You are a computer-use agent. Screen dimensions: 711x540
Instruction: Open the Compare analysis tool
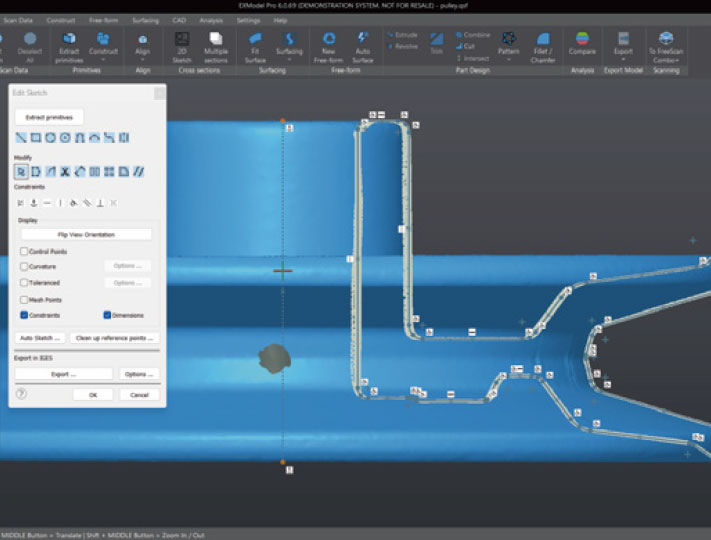click(582, 43)
